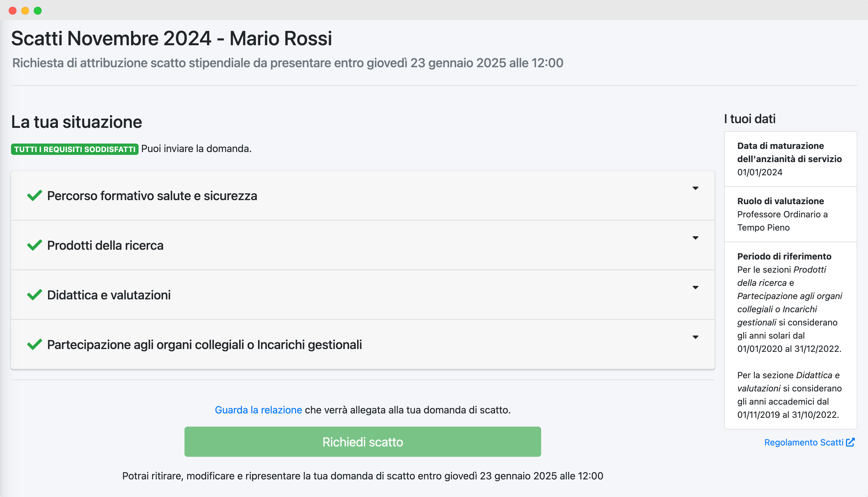The image size is (868, 497).
Task: Select the Prodotti della ricerca section title
Action: [105, 245]
